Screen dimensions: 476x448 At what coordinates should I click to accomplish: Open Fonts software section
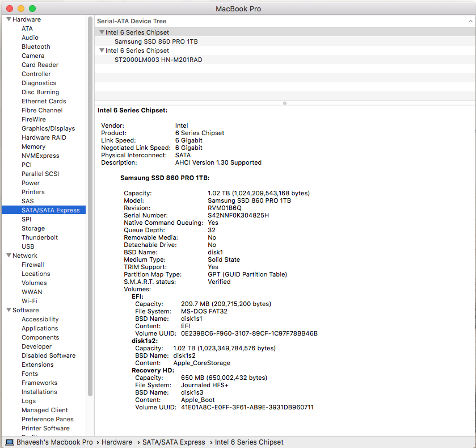(x=30, y=374)
